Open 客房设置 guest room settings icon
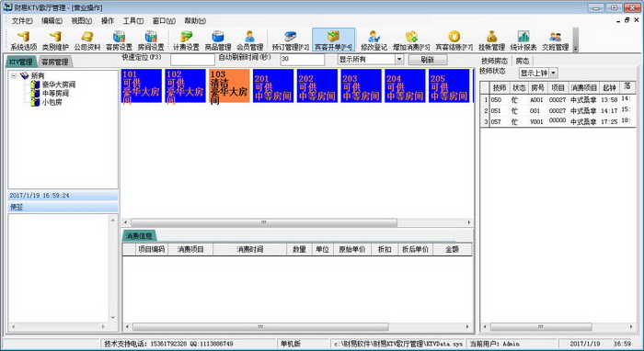 pyautogui.click(x=119, y=40)
